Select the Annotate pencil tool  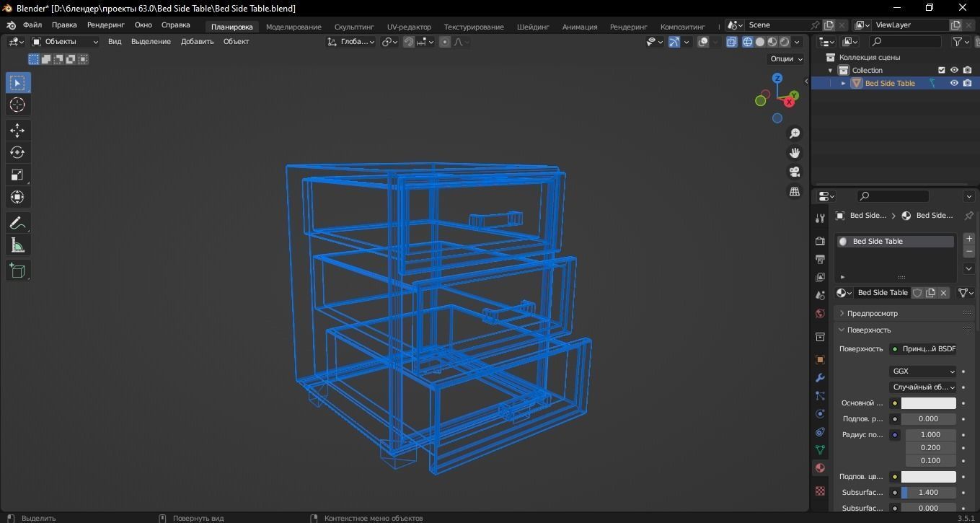tap(17, 223)
